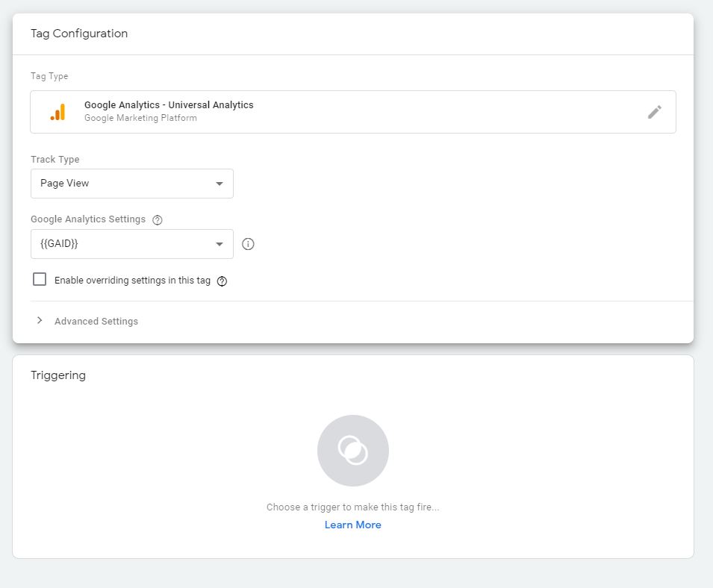Click the Learn More link
This screenshot has height=588, width=713.
pyautogui.click(x=352, y=524)
